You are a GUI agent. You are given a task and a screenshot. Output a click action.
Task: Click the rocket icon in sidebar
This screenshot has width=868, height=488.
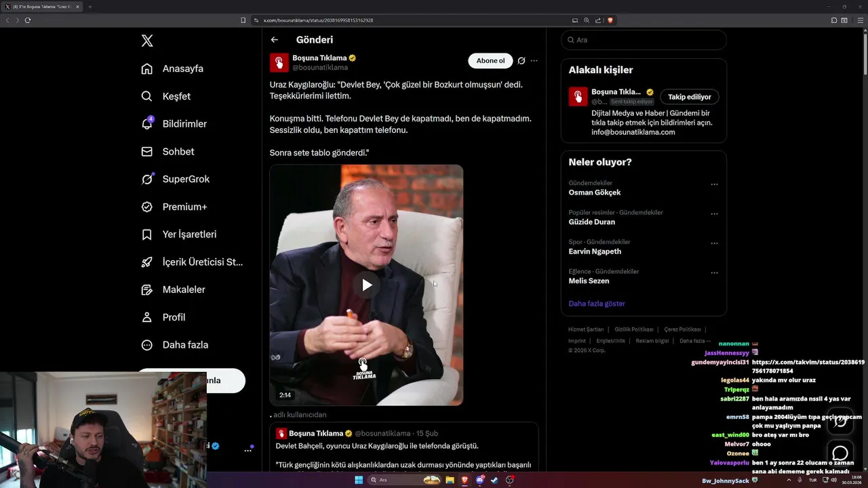(146, 262)
